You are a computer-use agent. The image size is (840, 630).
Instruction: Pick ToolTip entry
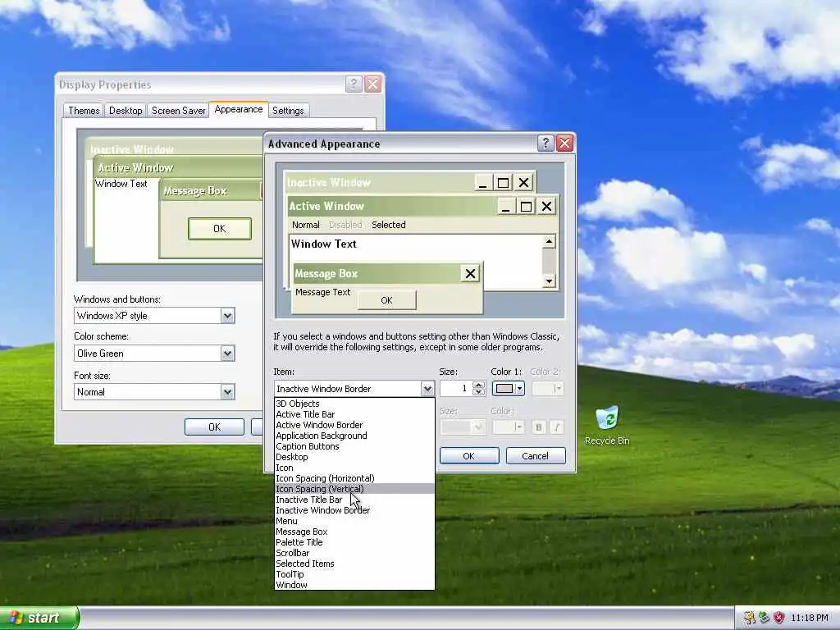click(x=354, y=574)
